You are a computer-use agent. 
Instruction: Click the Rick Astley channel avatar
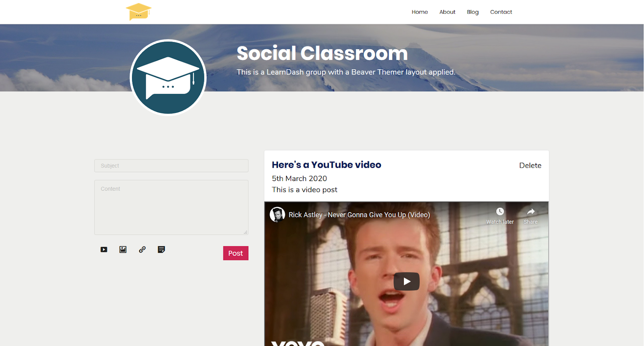pyautogui.click(x=277, y=215)
